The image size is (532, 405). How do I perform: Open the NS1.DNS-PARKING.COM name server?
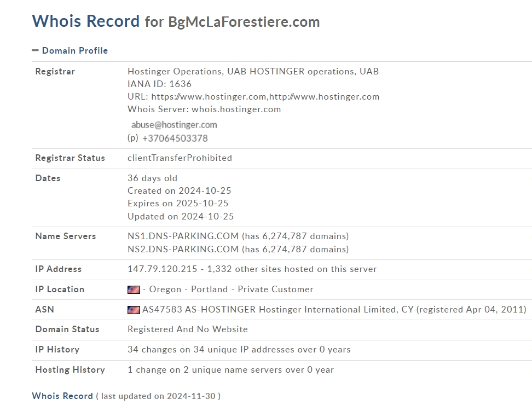coord(183,236)
